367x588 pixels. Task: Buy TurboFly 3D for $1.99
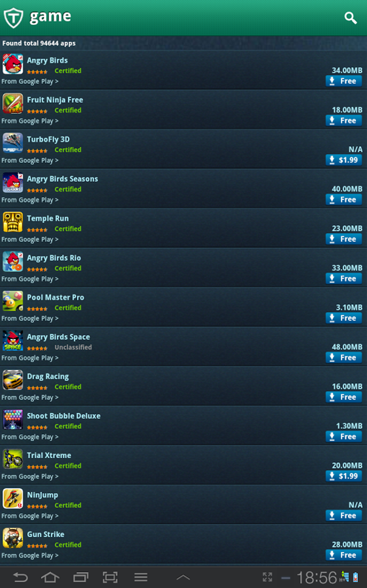[344, 160]
